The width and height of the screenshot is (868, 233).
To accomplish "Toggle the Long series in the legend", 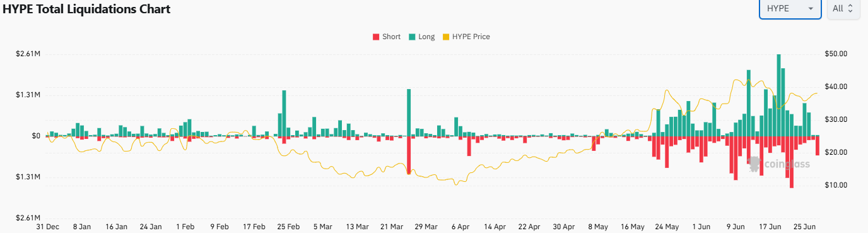I will tap(421, 37).
